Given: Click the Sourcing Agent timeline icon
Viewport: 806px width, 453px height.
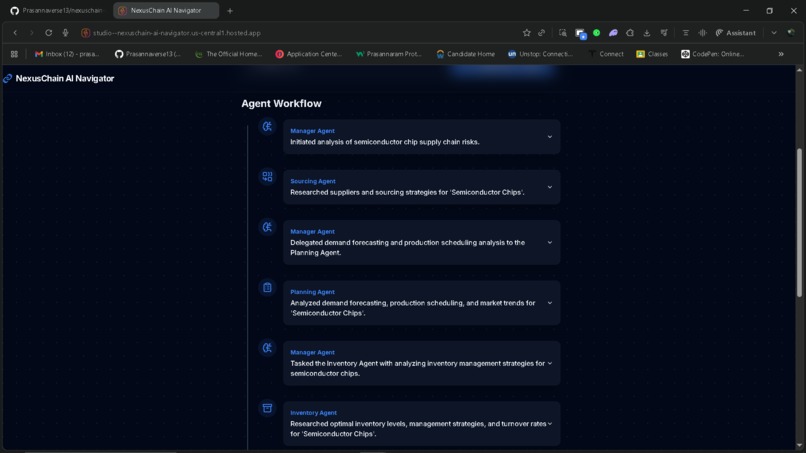Looking at the screenshot, I should tap(267, 177).
